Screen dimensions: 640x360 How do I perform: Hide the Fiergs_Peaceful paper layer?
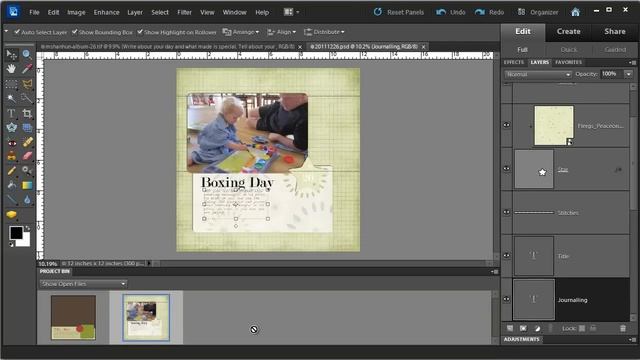[507, 125]
